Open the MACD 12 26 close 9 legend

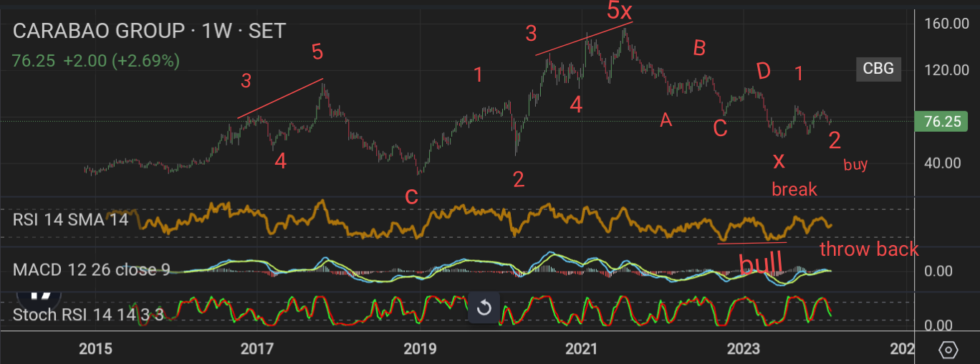tap(92, 269)
